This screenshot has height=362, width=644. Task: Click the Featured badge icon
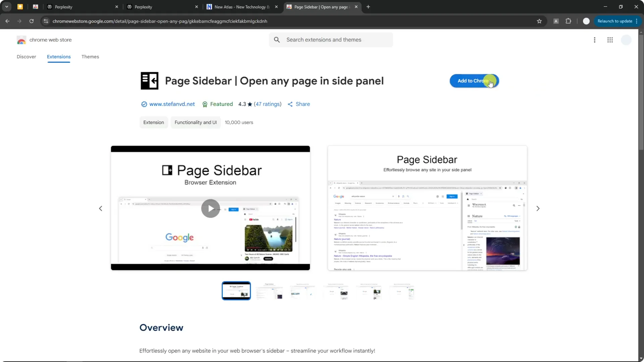click(x=205, y=104)
